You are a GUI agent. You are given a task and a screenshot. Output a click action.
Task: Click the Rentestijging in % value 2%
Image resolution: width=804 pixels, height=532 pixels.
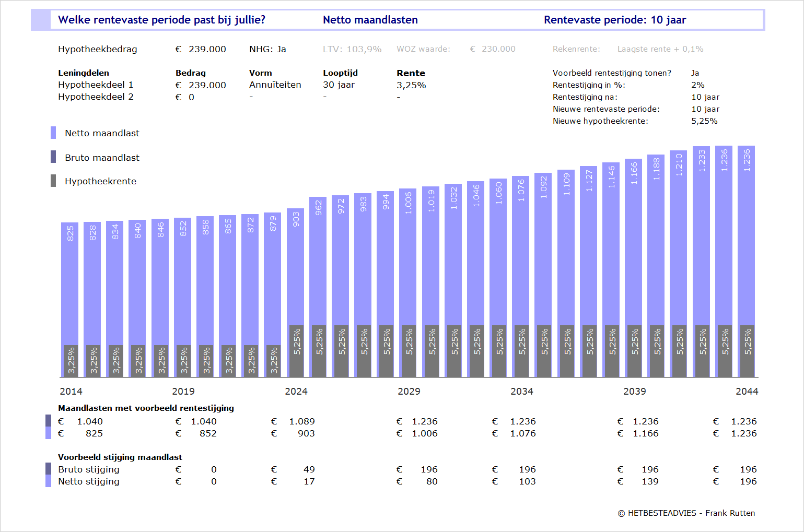tap(697, 85)
